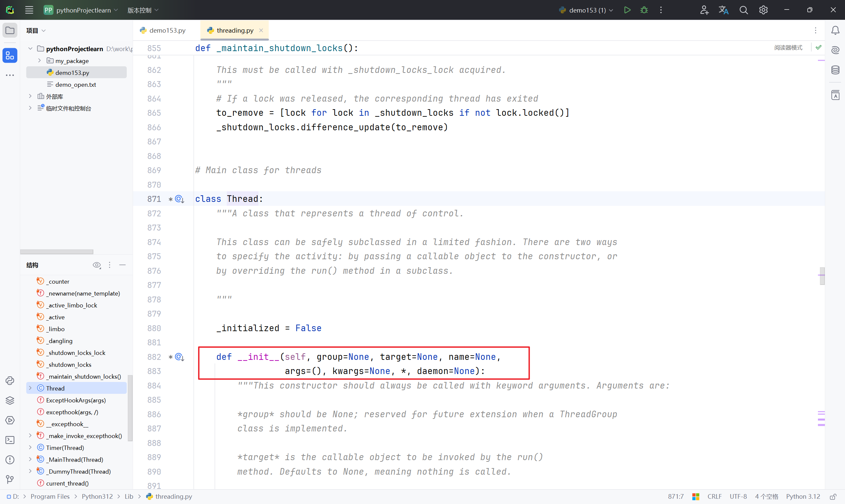
Task: Open the translation panel on the right sidebar
Action: [x=835, y=95]
